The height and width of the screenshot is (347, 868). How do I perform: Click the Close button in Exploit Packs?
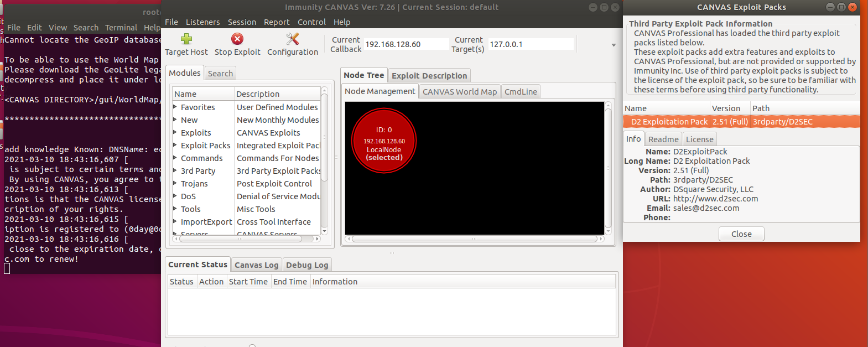click(741, 234)
